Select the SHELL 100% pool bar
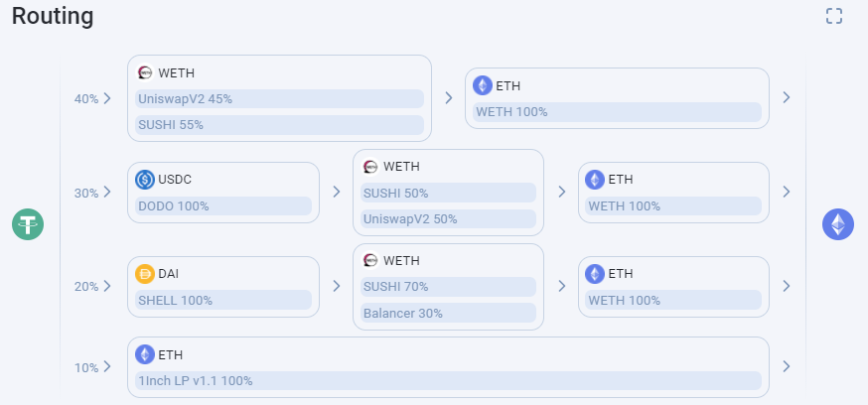The height and width of the screenshot is (405, 868). coord(223,300)
